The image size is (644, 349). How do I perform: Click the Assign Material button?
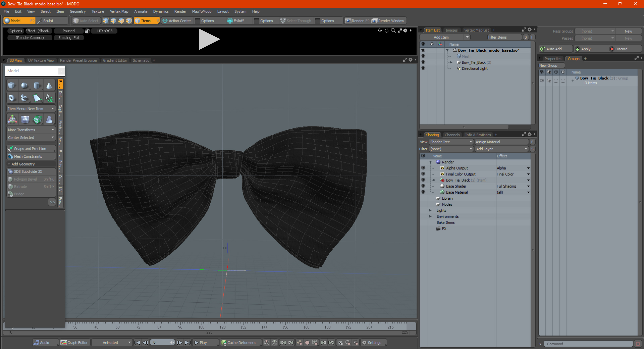(502, 142)
